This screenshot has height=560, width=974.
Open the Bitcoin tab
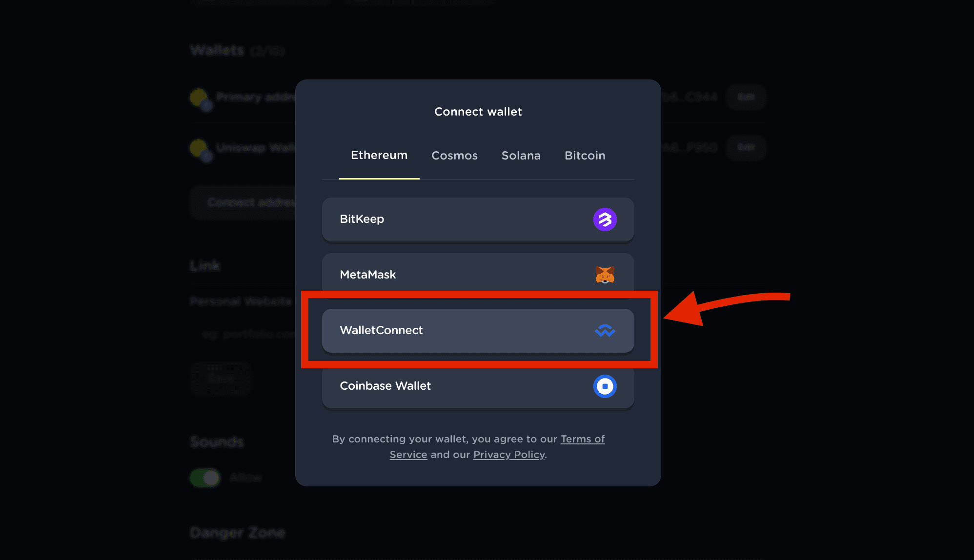coord(585,156)
